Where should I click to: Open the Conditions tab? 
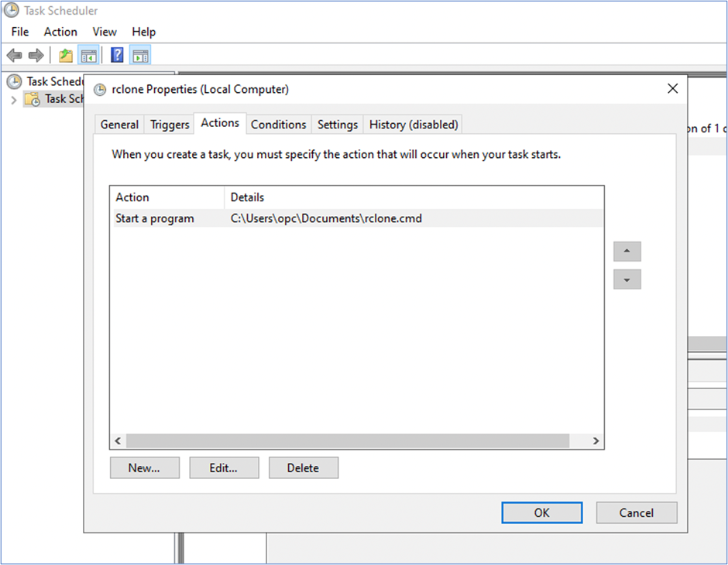tap(278, 124)
